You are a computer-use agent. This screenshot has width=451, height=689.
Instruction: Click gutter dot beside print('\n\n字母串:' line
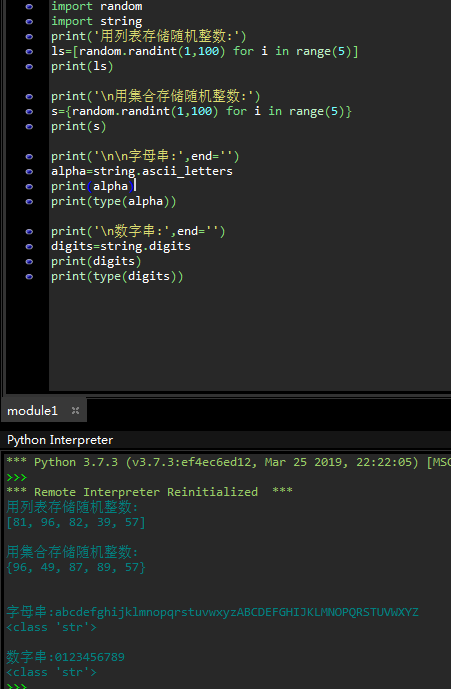click(29, 156)
